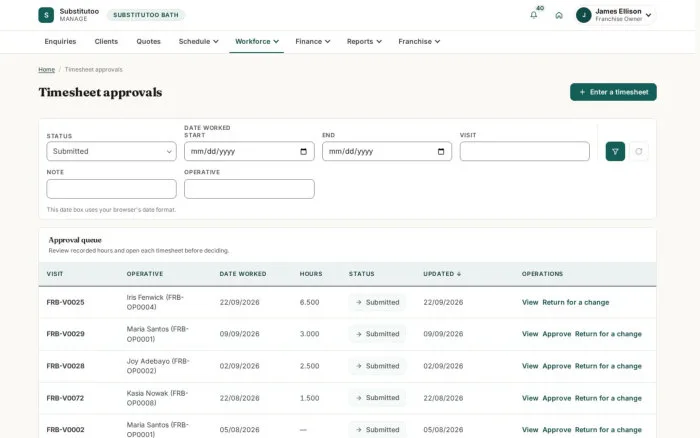The height and width of the screenshot is (438, 700).
Task: Click the Substitutoo S logo icon
Action: (46, 15)
